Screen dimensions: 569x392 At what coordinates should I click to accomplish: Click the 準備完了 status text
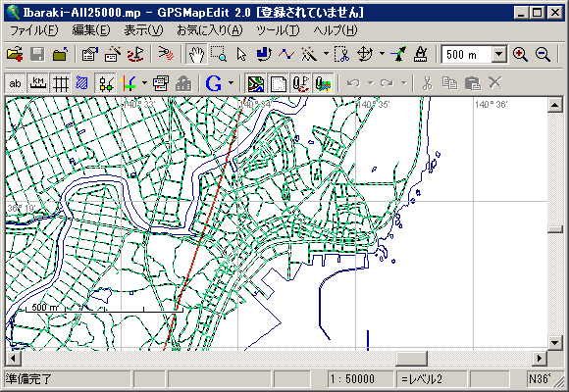(x=29, y=379)
